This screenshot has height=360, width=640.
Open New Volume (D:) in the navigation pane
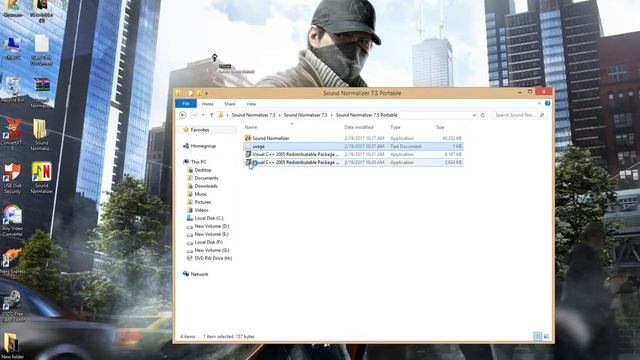[211, 226]
